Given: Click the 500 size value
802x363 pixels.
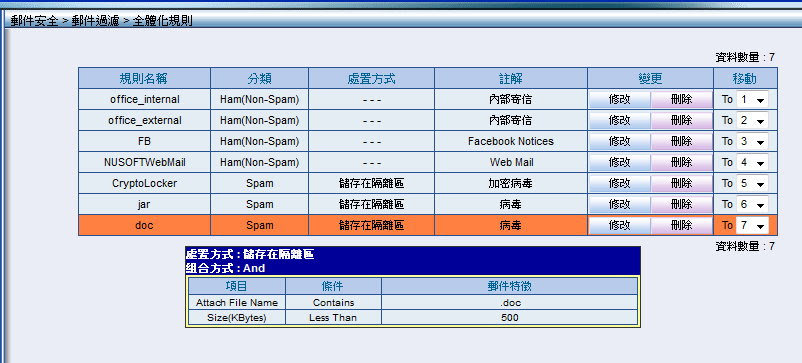Looking at the screenshot, I should pos(510,317).
